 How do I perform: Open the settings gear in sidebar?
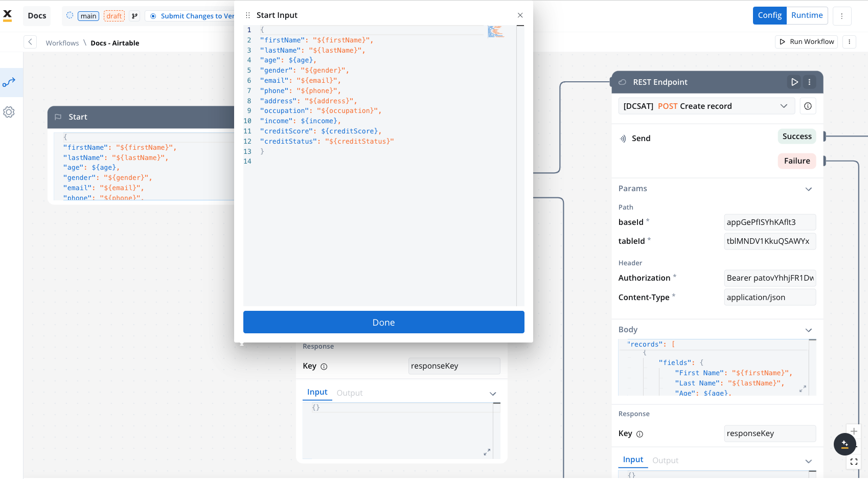coord(9,112)
